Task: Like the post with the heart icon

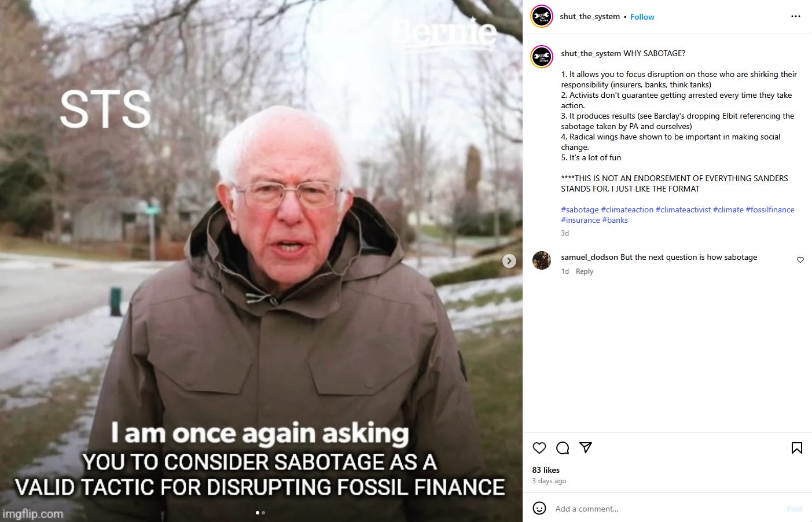Action: coord(539,448)
